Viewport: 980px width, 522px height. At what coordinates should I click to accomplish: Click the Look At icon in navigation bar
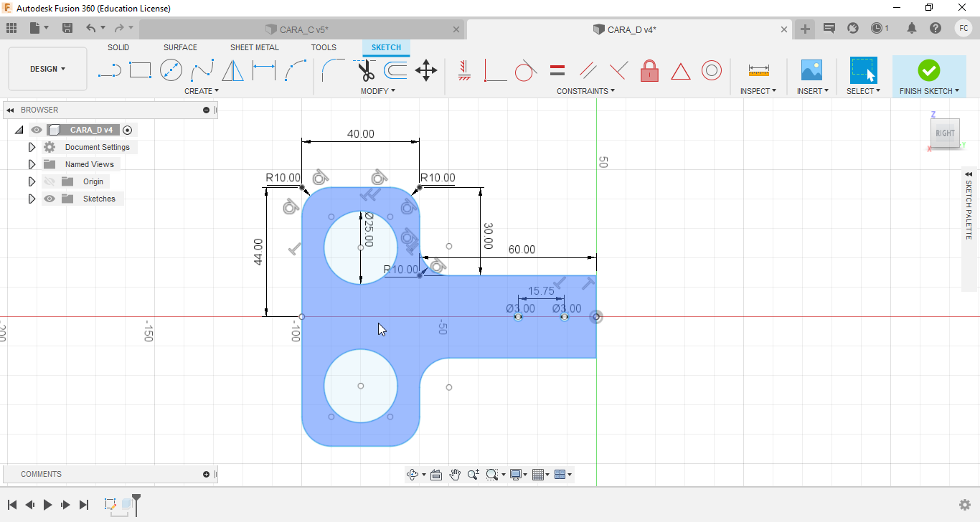click(435, 474)
